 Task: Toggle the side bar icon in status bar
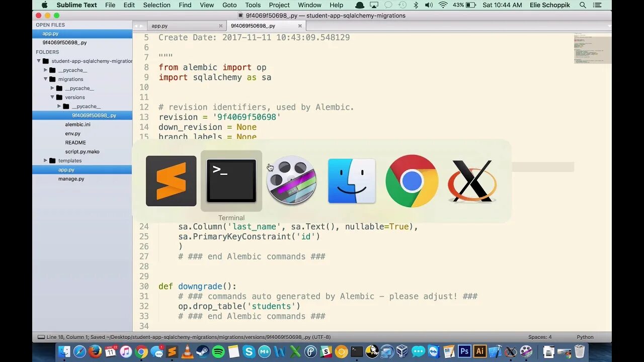click(x=41, y=337)
